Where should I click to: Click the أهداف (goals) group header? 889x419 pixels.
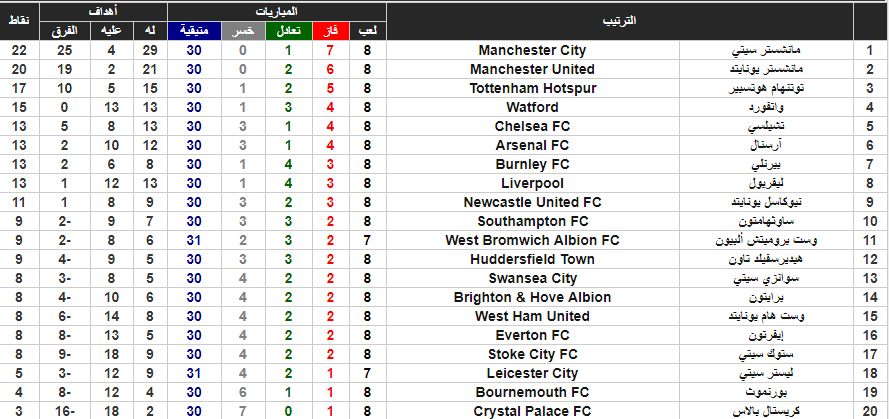pyautogui.click(x=104, y=12)
